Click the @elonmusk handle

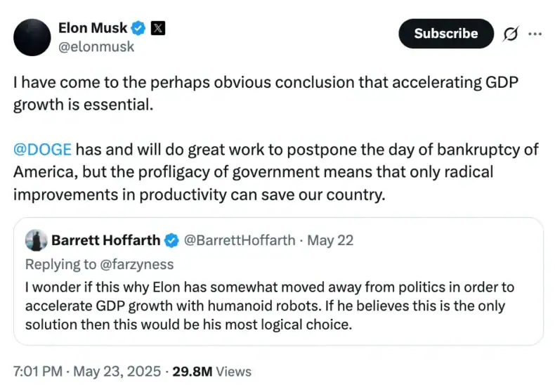pyautogui.click(x=96, y=46)
